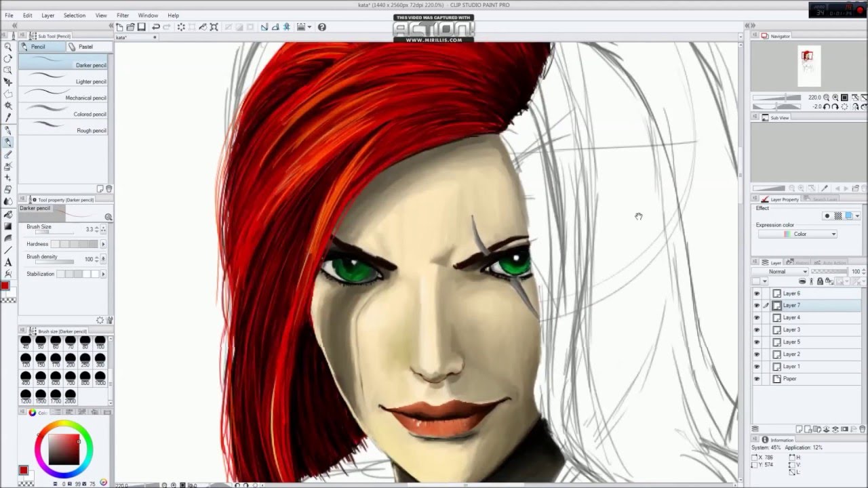Open the Filter menu
868x488 pixels.
(123, 15)
